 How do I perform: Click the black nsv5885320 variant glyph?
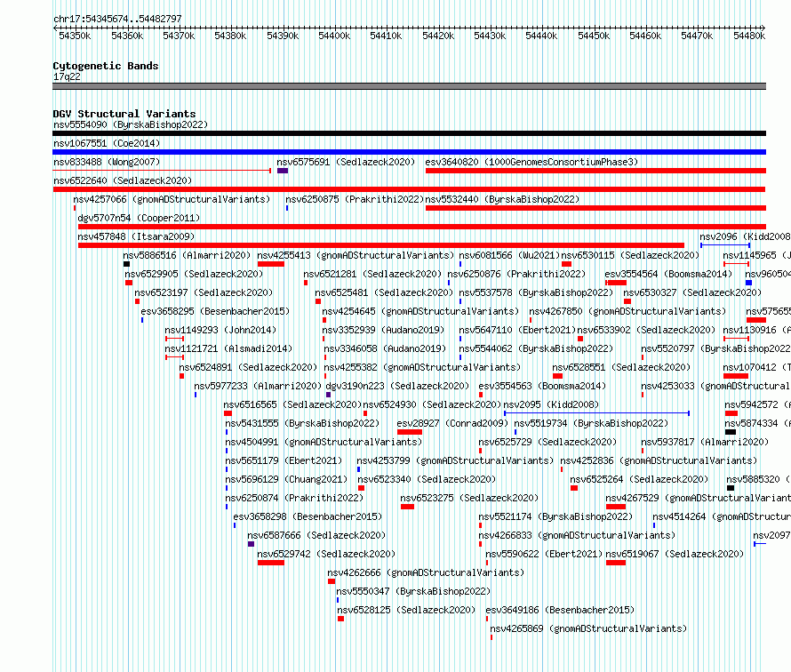[x=731, y=488]
